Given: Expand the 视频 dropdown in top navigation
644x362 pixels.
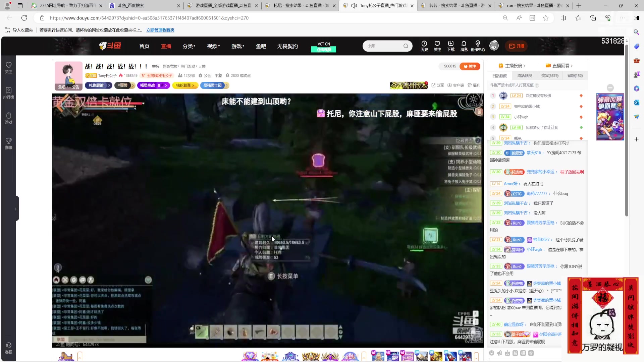Looking at the screenshot, I should (213, 46).
